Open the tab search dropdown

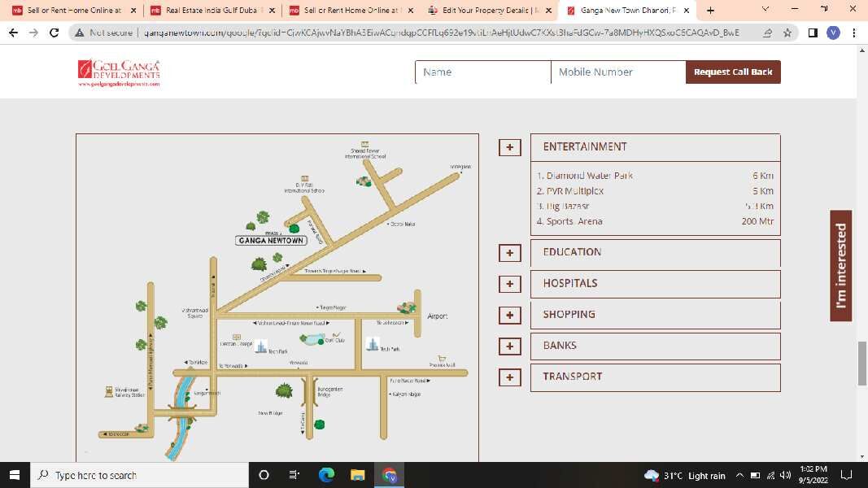tap(765, 9)
